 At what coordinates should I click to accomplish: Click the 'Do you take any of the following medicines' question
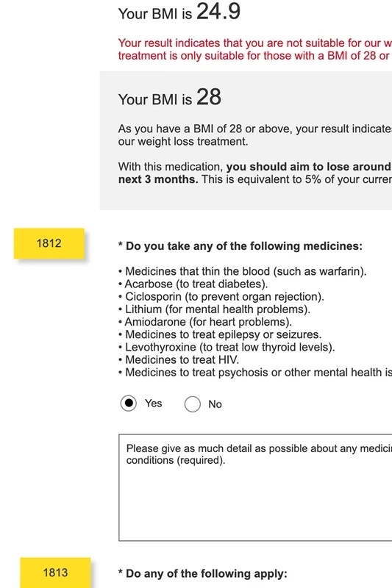[x=240, y=246]
